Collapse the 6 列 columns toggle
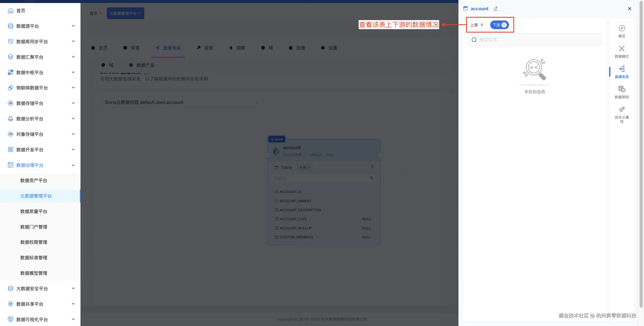Image resolution: width=644 pixels, height=326 pixels. tap(305, 167)
